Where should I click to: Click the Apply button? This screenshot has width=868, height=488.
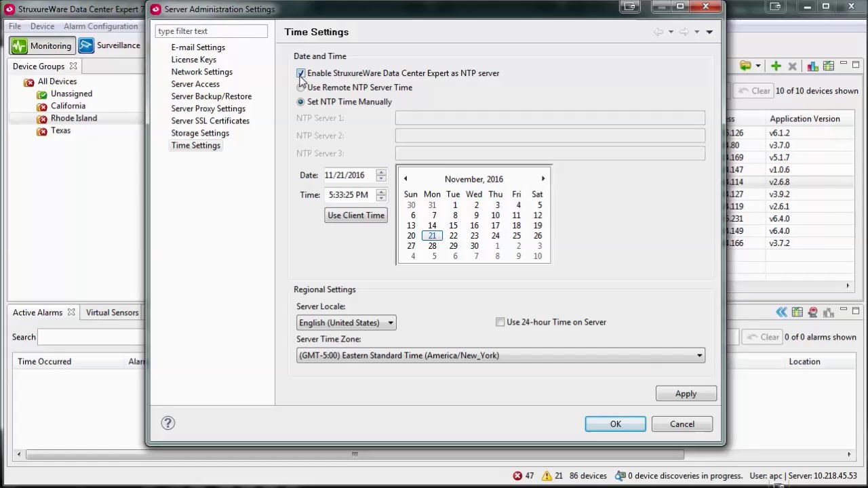point(686,394)
